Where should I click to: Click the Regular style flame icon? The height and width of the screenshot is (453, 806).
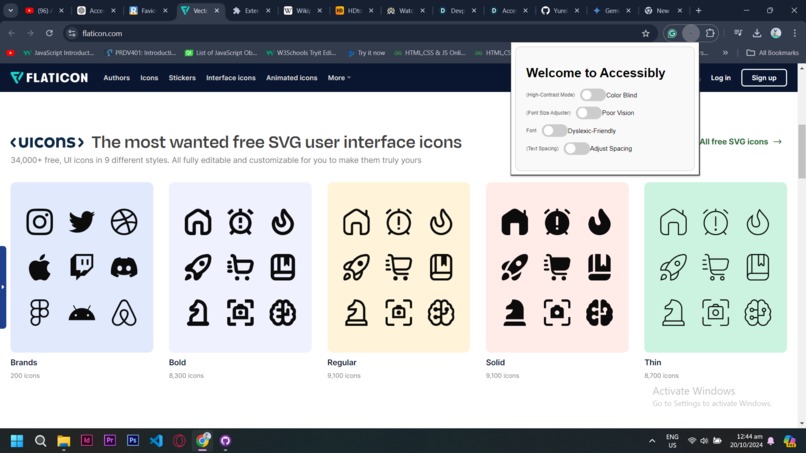click(441, 222)
